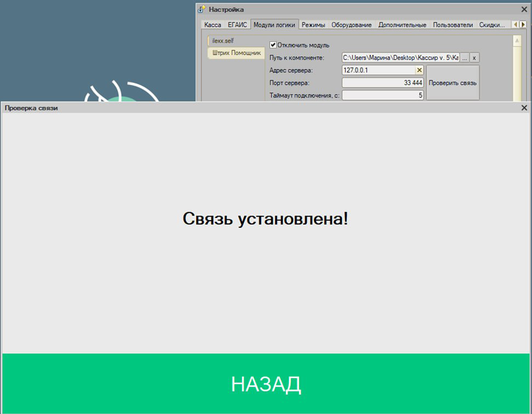Select ilexx.self module in list
The width and height of the screenshot is (532, 414).
[x=236, y=41]
